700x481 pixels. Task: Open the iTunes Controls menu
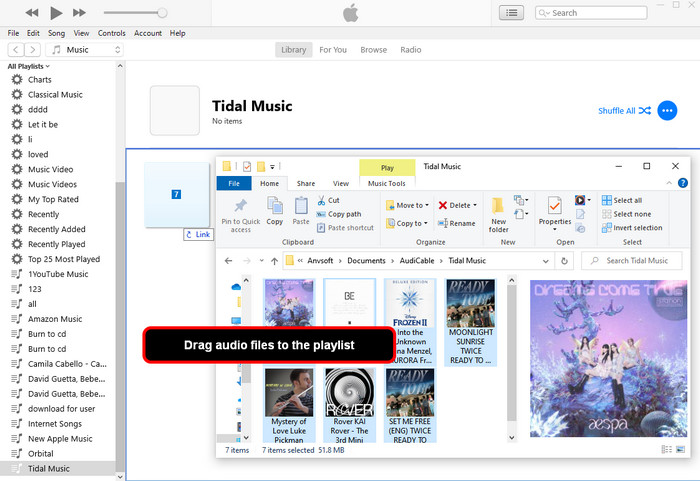click(x=112, y=33)
